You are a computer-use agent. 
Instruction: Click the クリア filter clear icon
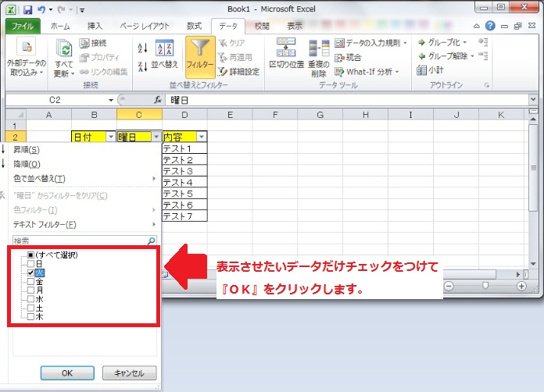223,43
